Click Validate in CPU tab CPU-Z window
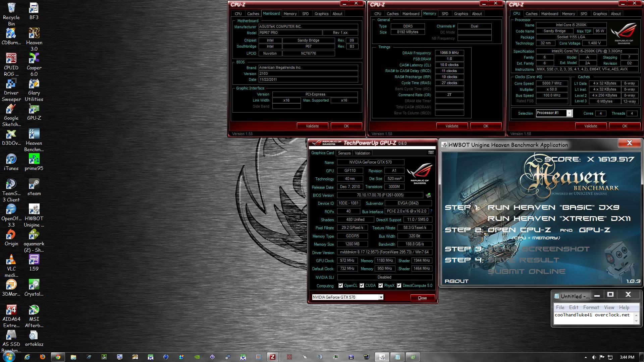Screen dimensions: 644x362 pos(591,126)
